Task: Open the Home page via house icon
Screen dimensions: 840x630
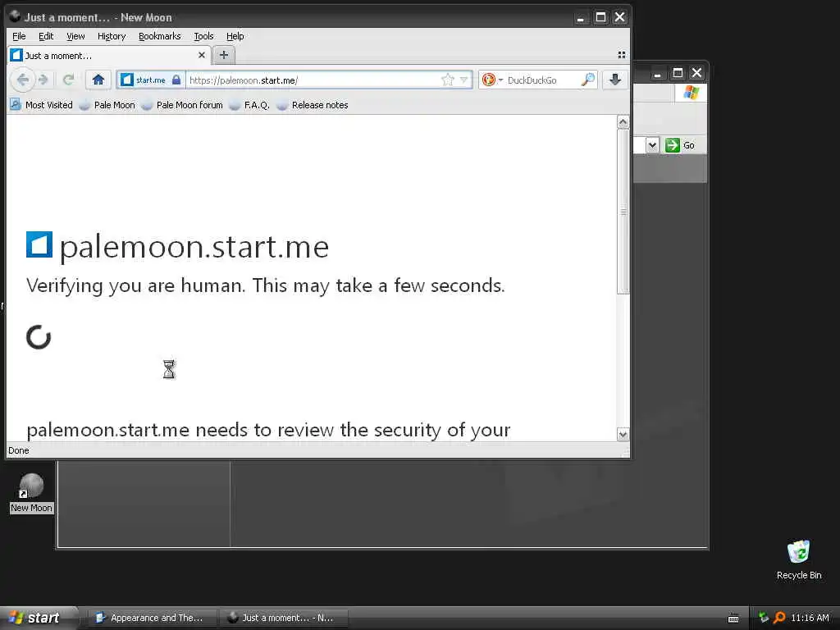Action: pyautogui.click(x=98, y=80)
